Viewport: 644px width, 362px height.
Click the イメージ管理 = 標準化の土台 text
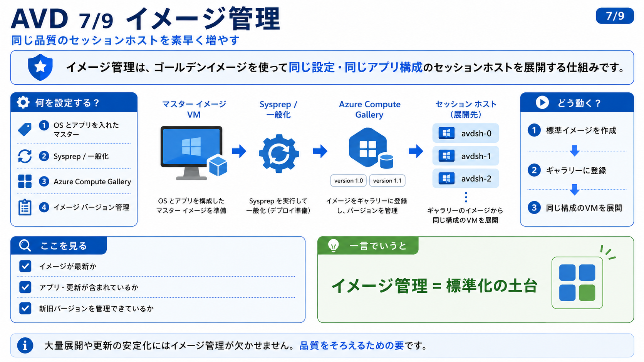click(x=434, y=286)
